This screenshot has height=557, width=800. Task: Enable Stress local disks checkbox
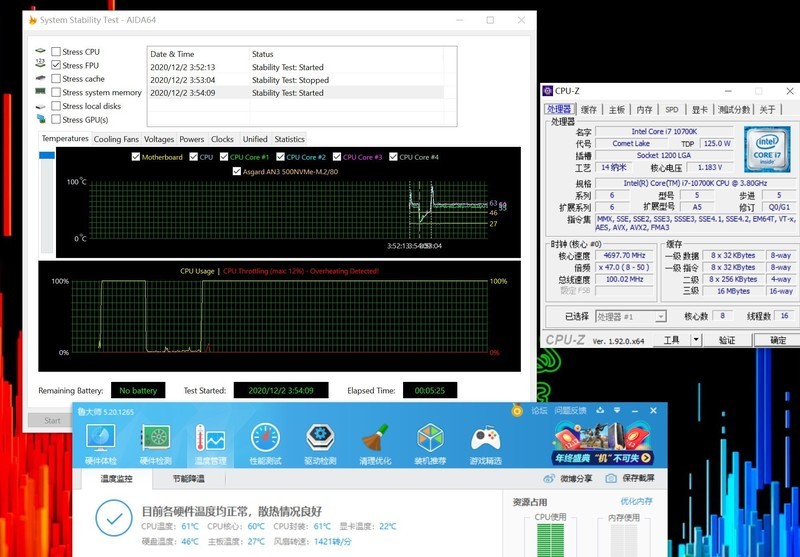pos(56,106)
